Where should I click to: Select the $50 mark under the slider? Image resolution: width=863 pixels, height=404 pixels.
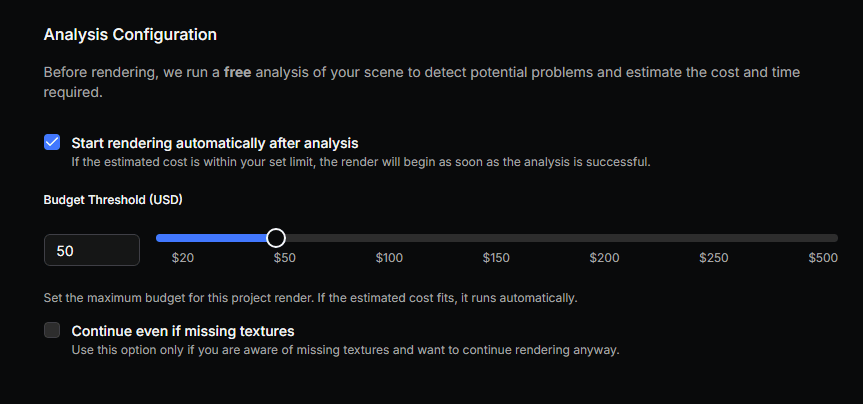click(285, 258)
